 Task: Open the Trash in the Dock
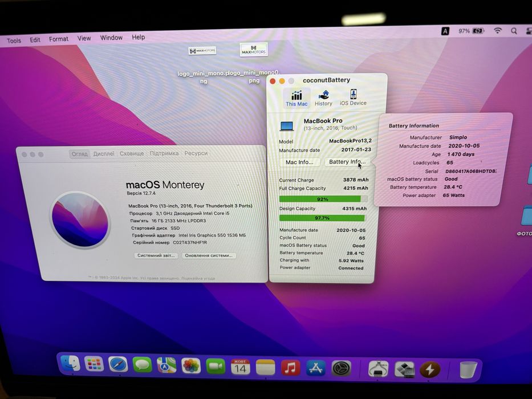tap(468, 370)
